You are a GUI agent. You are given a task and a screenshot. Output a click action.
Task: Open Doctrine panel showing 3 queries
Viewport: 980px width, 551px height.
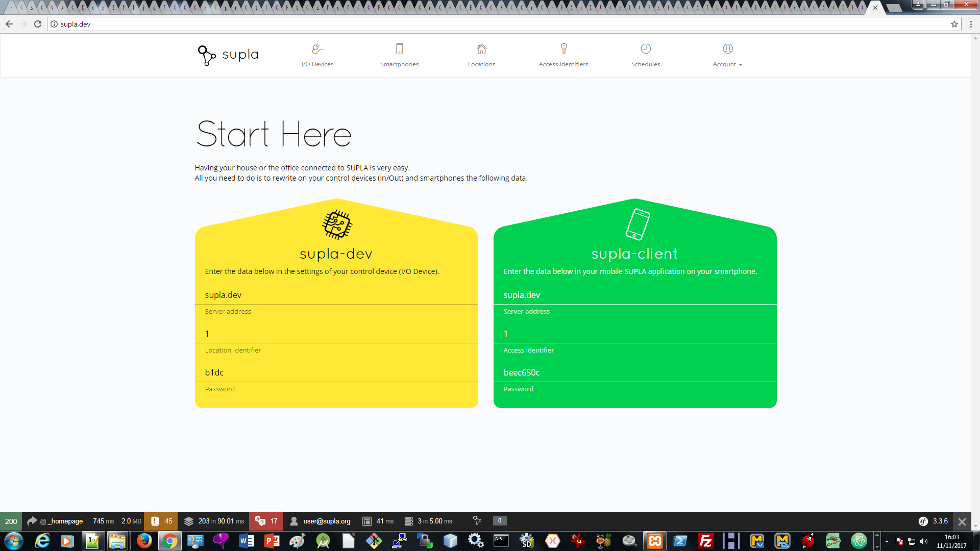[428, 521]
